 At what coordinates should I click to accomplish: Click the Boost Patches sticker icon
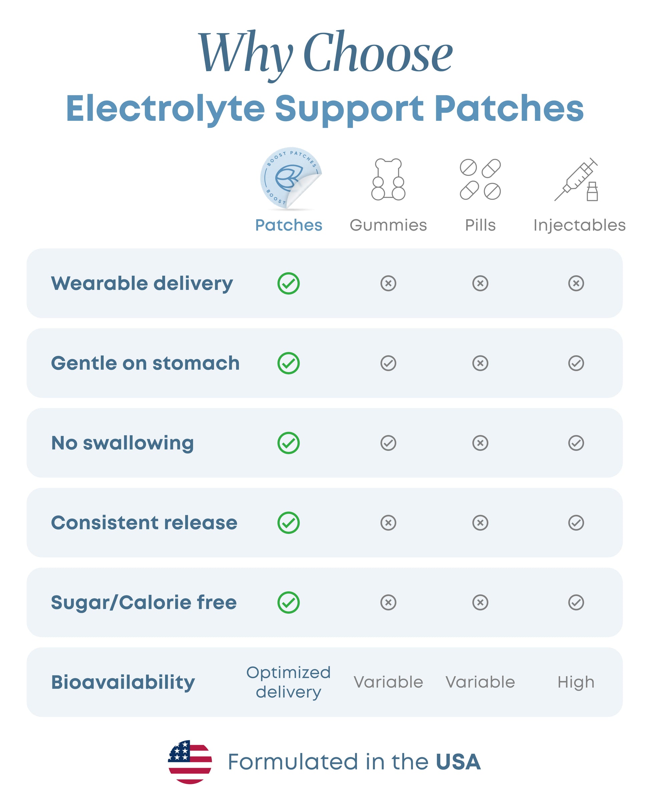[x=289, y=178]
